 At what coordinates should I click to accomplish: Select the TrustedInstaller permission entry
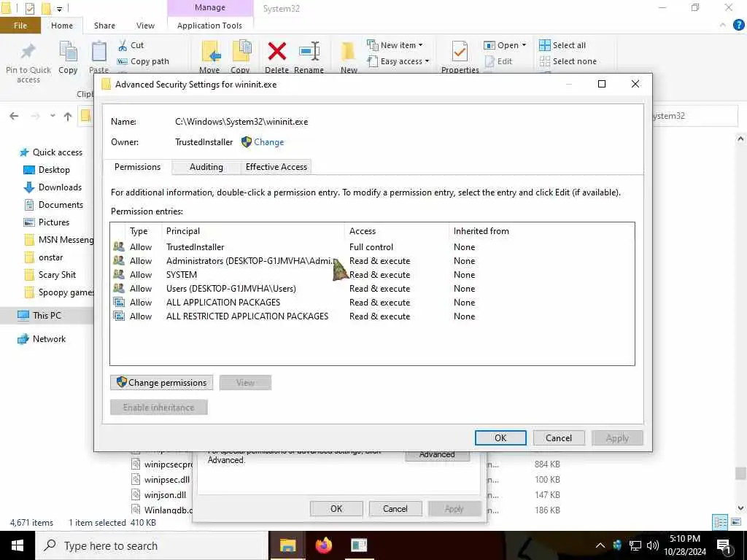tap(371, 246)
